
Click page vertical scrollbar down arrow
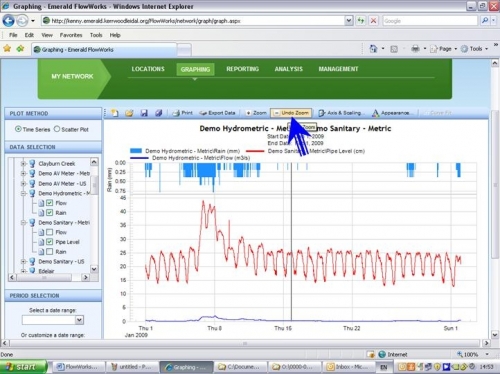point(495,334)
